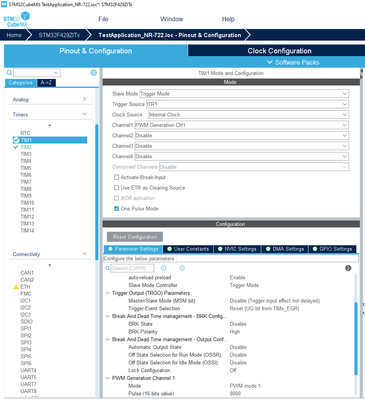Click the parameter list vertical scrollbar

pos(356,338)
